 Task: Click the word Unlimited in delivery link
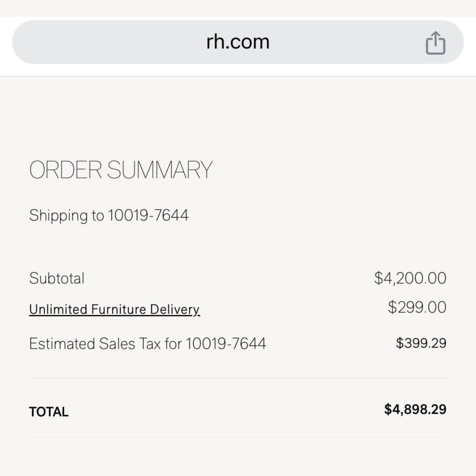pos(58,309)
